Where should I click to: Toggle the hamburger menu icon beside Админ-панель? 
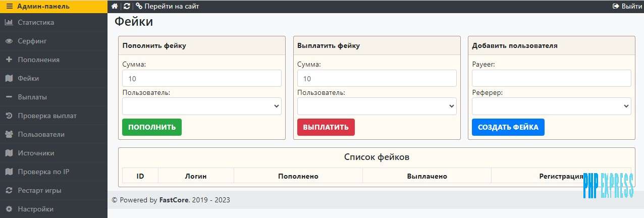coord(9,7)
